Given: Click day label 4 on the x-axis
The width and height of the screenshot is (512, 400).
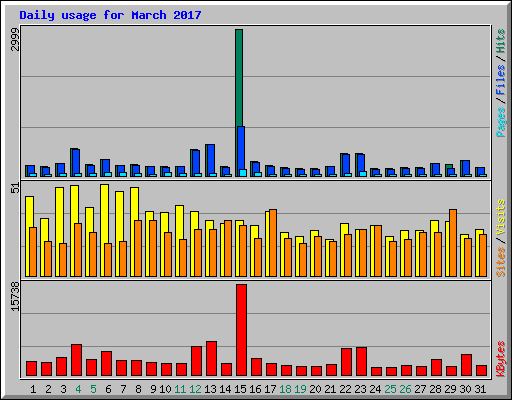Looking at the screenshot, I should 78,389.
